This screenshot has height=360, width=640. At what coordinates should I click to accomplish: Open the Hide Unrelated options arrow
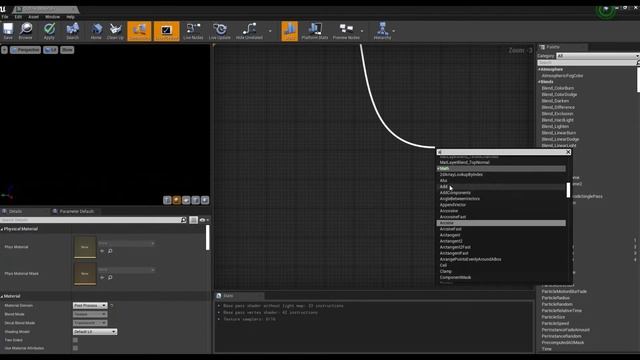[x=270, y=31]
